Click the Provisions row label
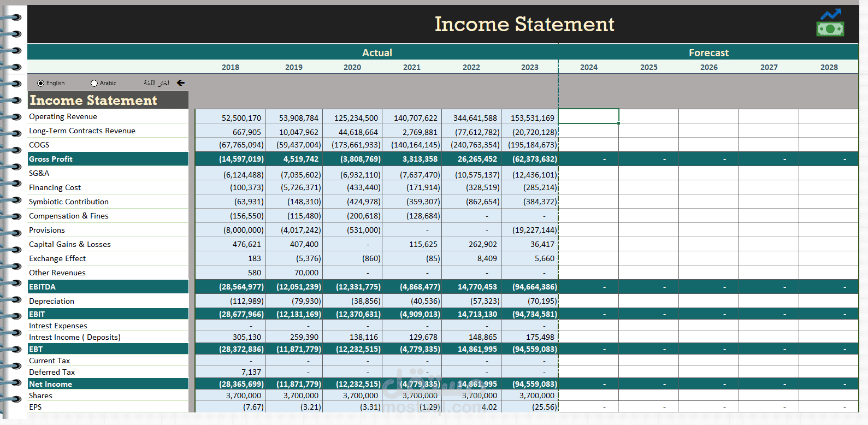The image size is (868, 425). 47,230
